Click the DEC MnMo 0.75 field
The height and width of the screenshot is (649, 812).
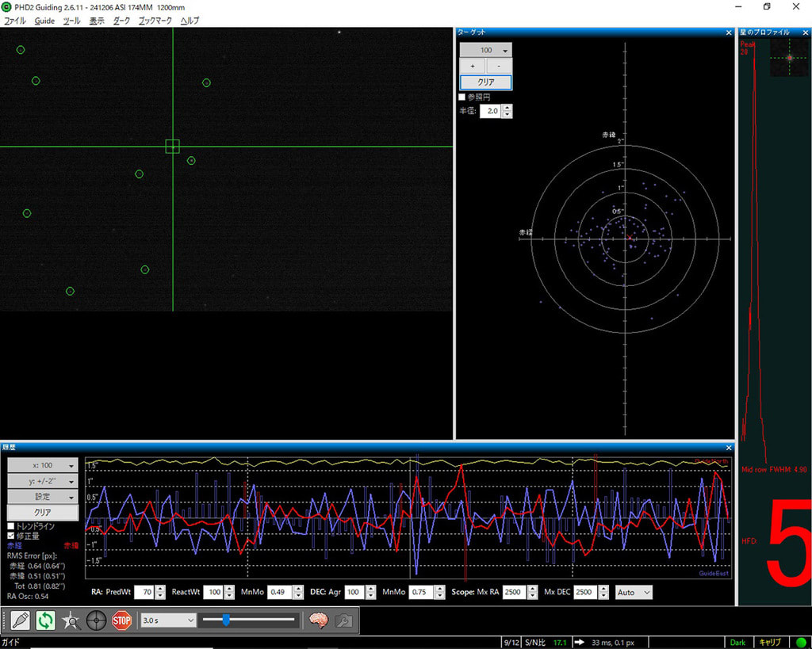tap(422, 592)
